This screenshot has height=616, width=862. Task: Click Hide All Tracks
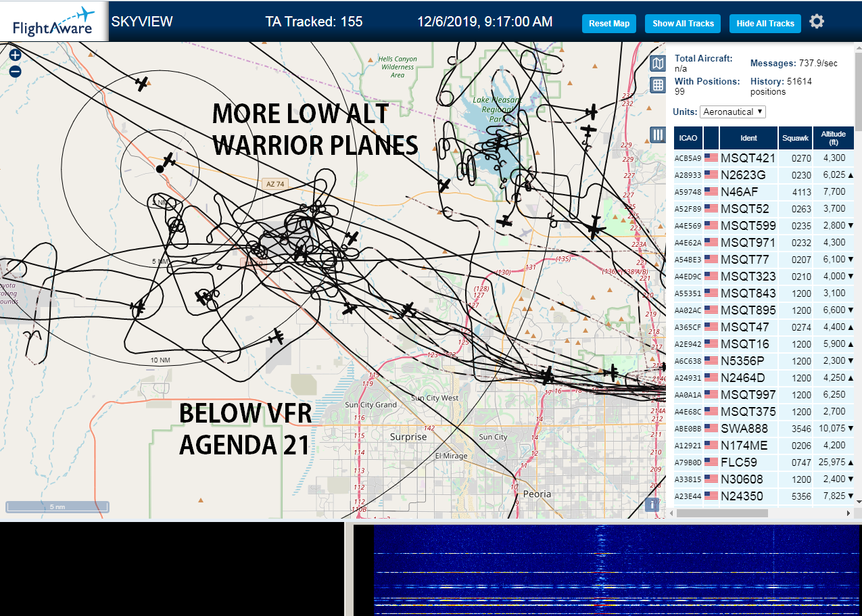765,24
